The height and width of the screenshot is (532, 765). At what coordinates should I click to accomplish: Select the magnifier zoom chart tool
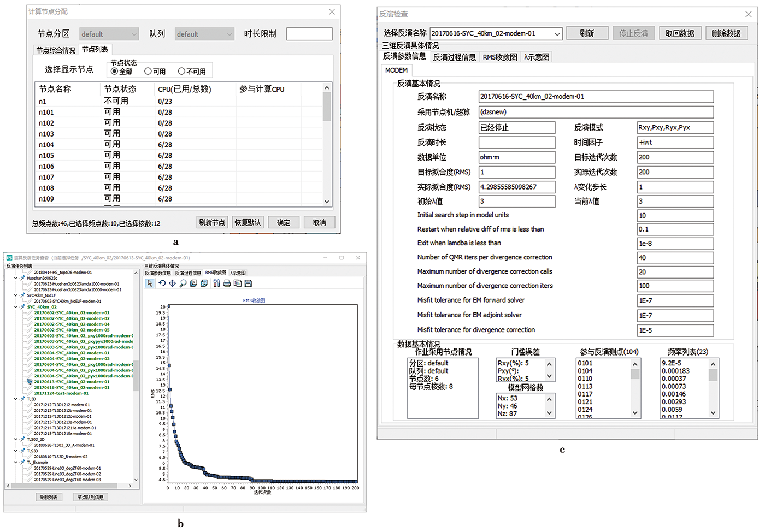tap(183, 283)
